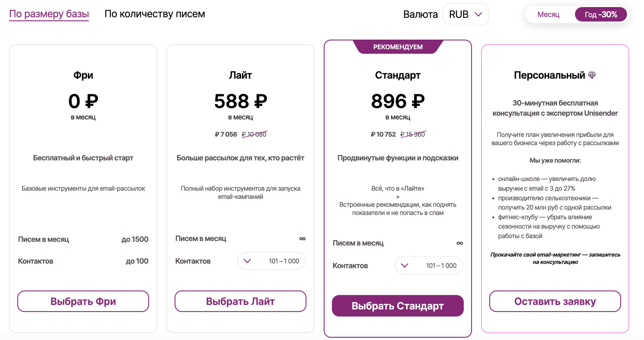Click the Выбрать Стандарт button
The image size is (644, 340).
point(398,306)
